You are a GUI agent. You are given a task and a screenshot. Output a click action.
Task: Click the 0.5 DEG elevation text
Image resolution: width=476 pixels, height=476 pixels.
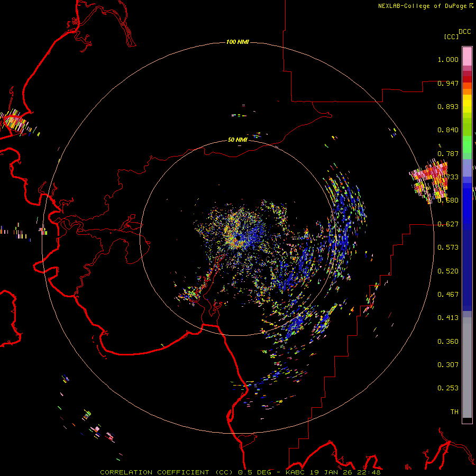[x=254, y=472]
